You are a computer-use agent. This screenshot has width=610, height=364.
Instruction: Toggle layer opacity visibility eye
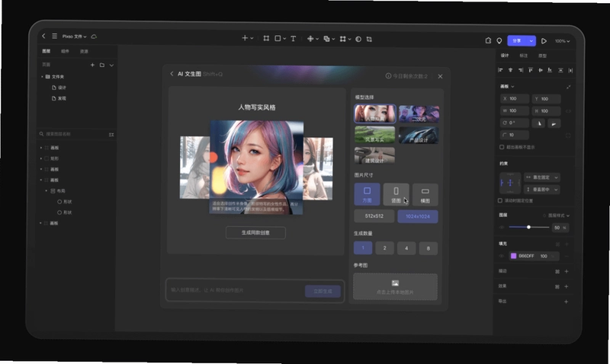click(502, 227)
